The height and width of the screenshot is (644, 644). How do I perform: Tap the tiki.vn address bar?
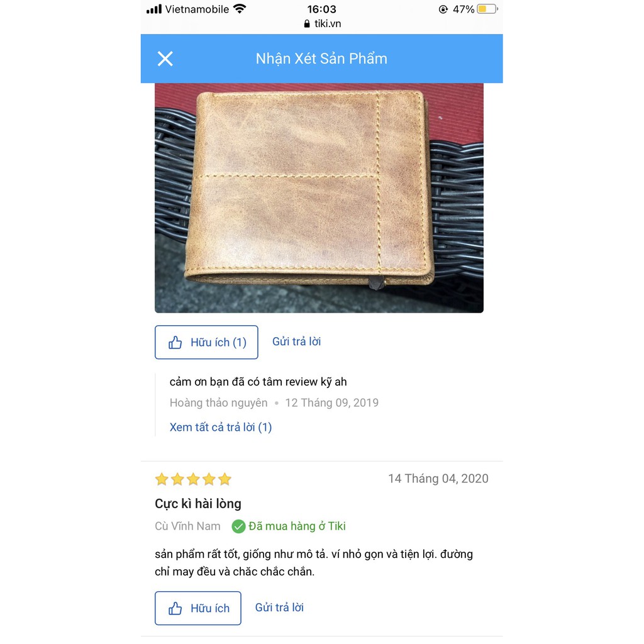pyautogui.click(x=322, y=23)
